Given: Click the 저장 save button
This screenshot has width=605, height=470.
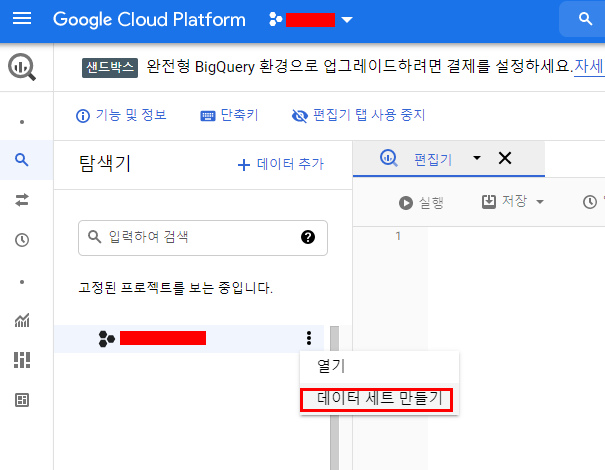Looking at the screenshot, I should pyautogui.click(x=504, y=201).
